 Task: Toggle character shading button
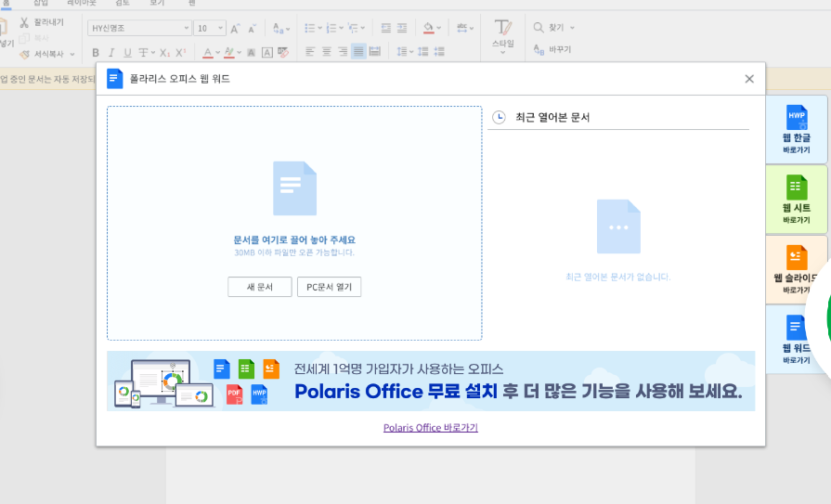pyautogui.click(x=252, y=53)
